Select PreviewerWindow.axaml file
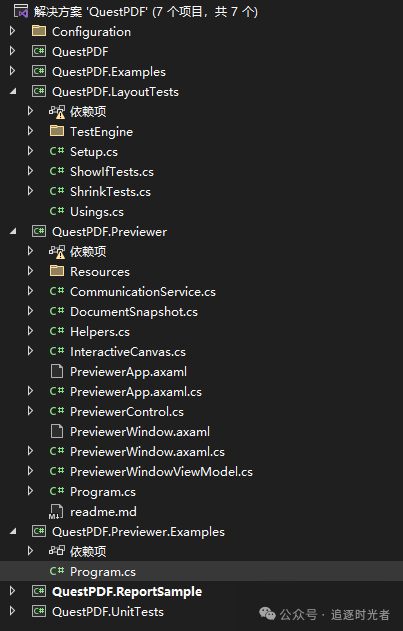The width and height of the screenshot is (403, 631). click(140, 432)
